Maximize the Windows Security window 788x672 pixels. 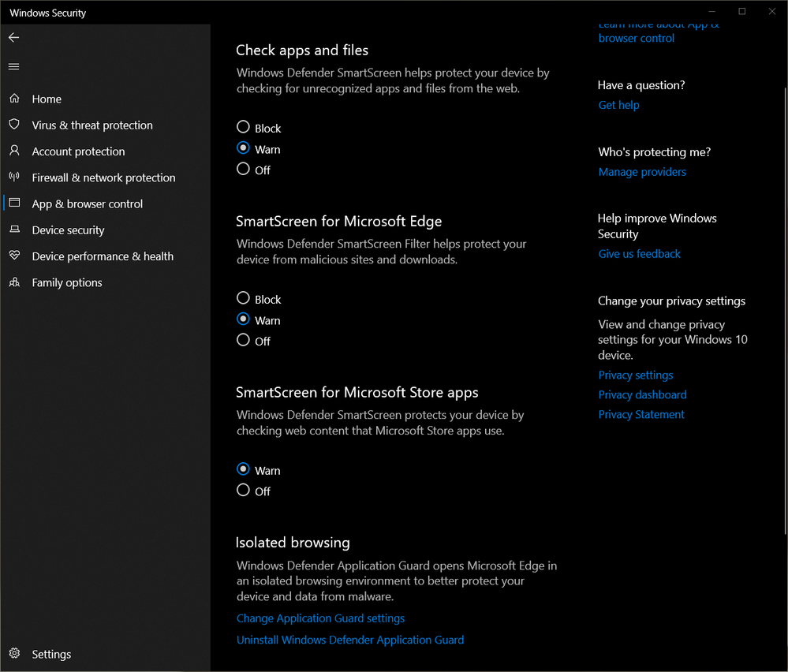point(741,11)
